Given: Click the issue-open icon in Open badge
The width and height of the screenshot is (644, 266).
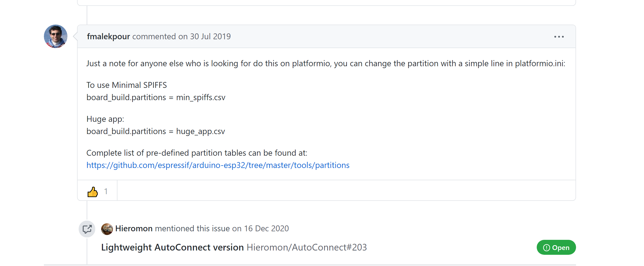Looking at the screenshot, I should coord(546,248).
